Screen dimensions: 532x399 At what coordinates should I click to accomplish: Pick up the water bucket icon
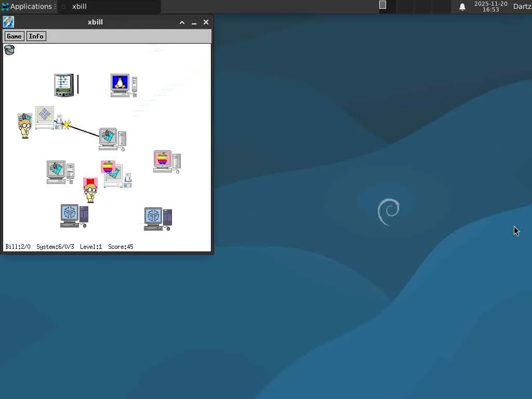point(9,50)
